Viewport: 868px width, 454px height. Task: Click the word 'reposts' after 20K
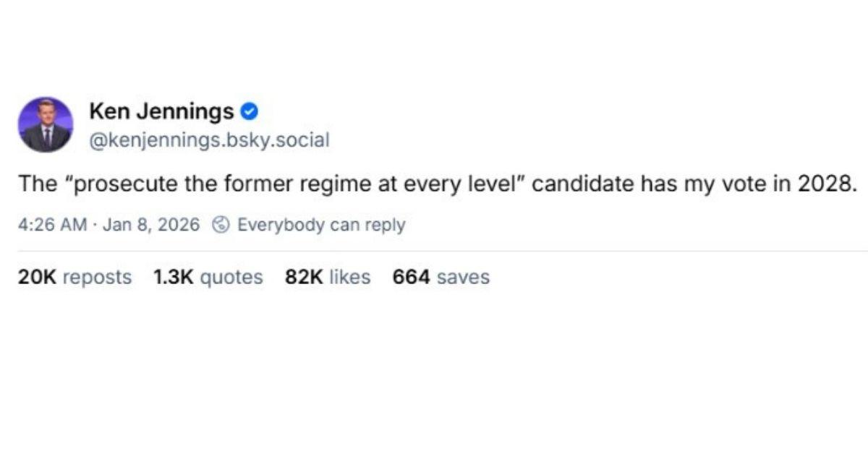click(x=98, y=277)
